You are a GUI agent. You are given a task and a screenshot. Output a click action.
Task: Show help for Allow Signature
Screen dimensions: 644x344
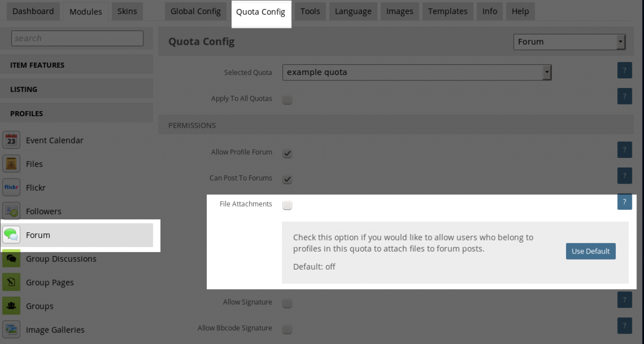pyautogui.click(x=624, y=300)
